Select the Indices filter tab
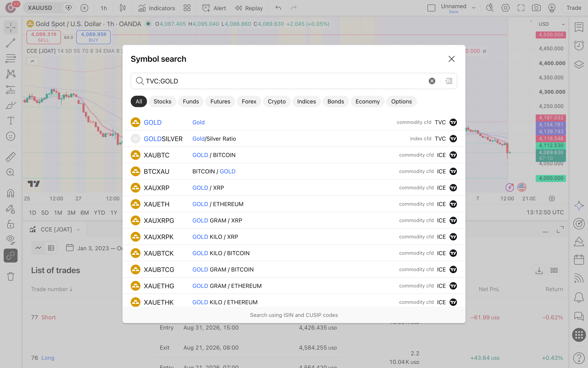 tap(306, 101)
